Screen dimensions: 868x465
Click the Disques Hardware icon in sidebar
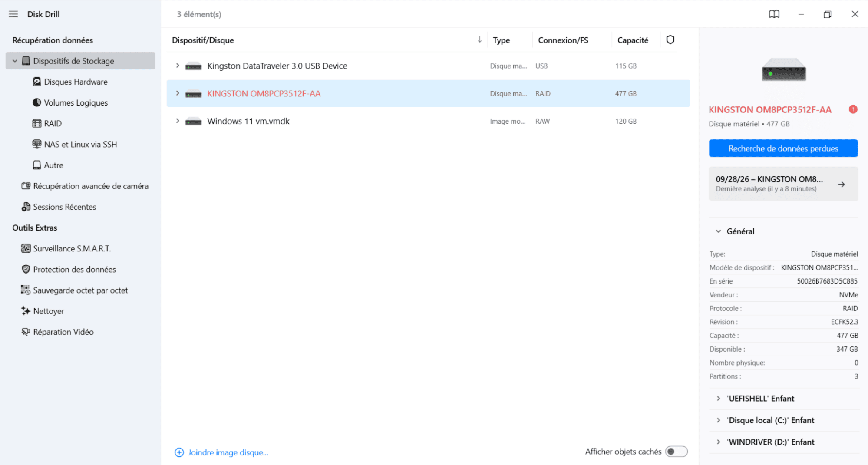point(37,82)
